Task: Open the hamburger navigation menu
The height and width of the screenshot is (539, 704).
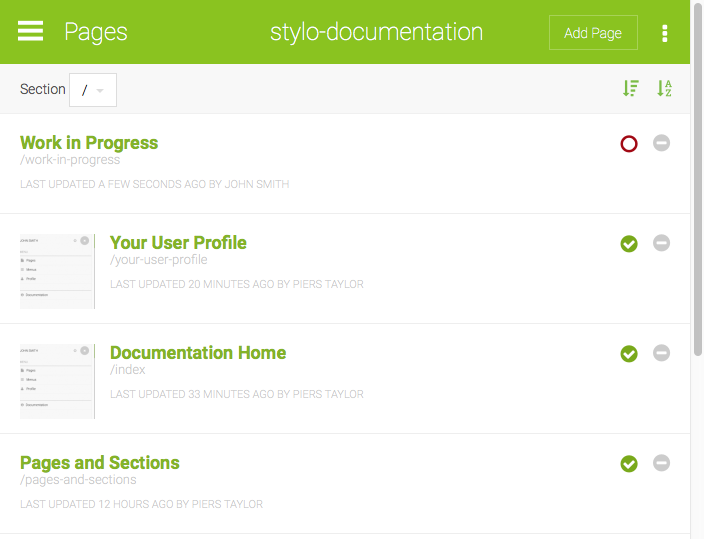Action: coord(31,32)
